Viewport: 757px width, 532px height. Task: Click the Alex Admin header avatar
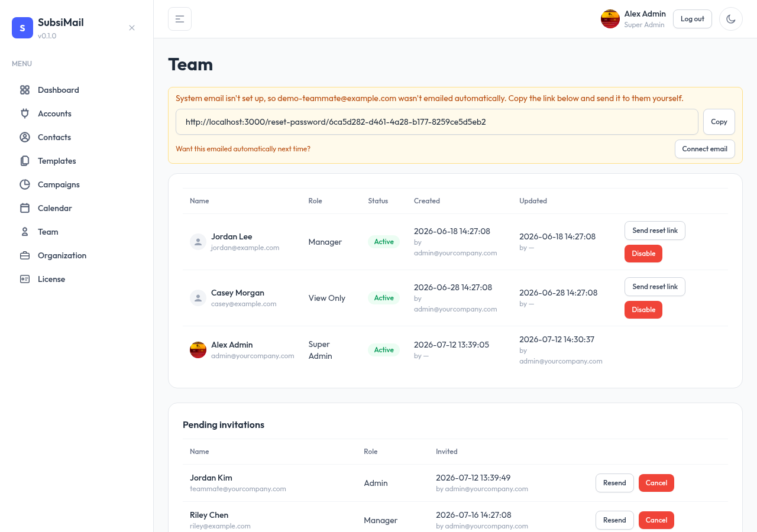tap(610, 19)
